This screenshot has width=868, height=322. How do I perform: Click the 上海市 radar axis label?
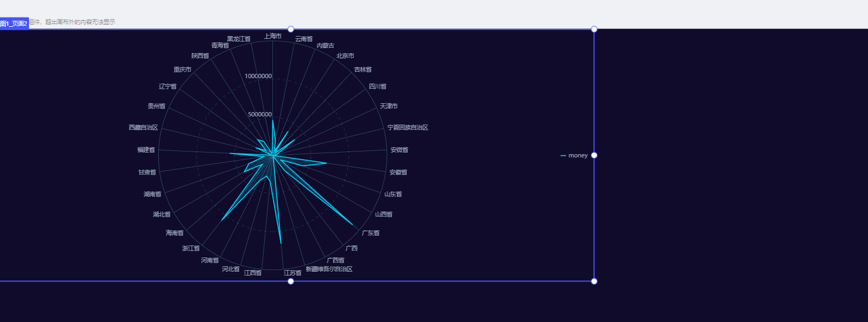pos(273,36)
